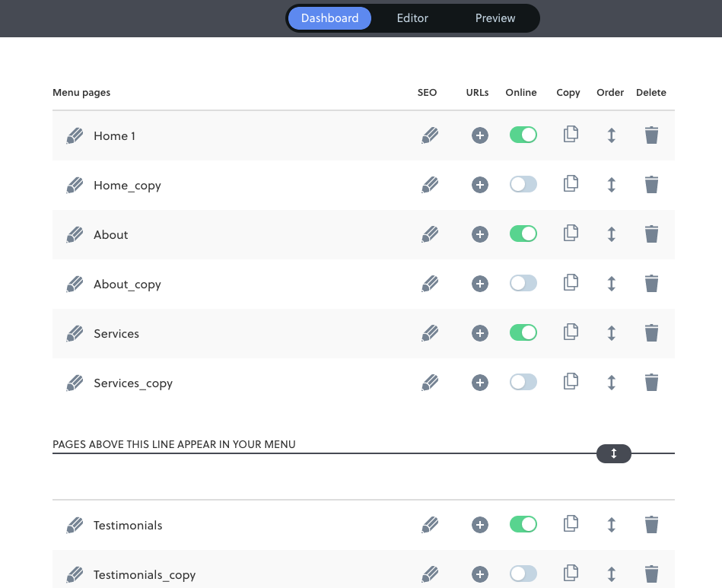Delete the About_copy page
This screenshot has height=588, width=722.
point(651,284)
